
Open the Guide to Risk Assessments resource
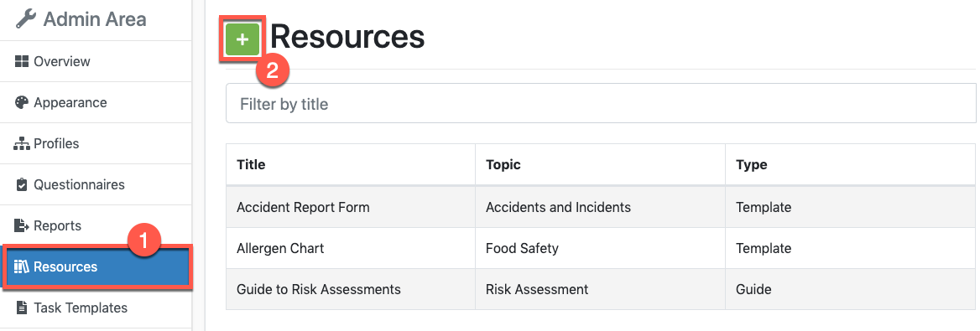(x=319, y=289)
